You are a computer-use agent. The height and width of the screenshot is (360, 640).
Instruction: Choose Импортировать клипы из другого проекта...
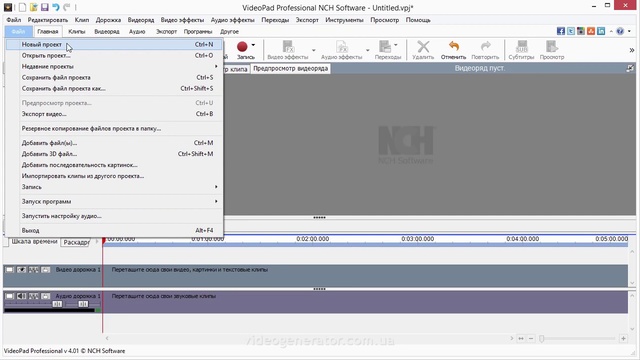115,176
